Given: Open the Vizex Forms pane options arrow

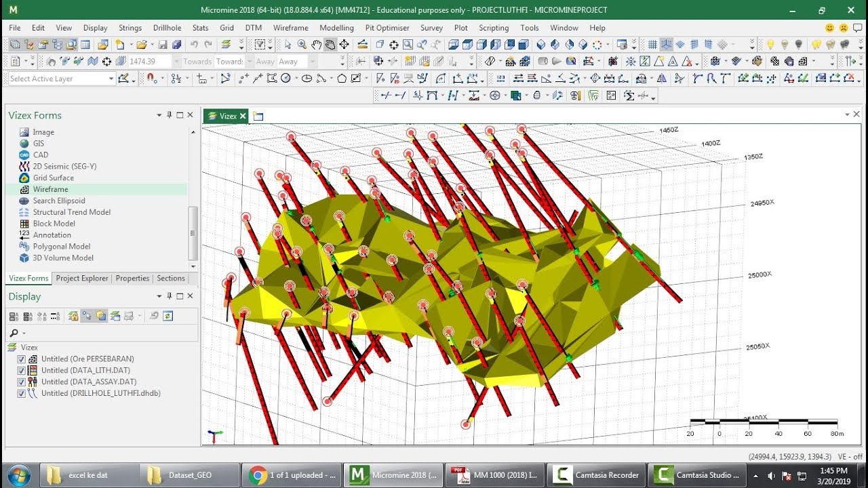Looking at the screenshot, I should (x=159, y=115).
